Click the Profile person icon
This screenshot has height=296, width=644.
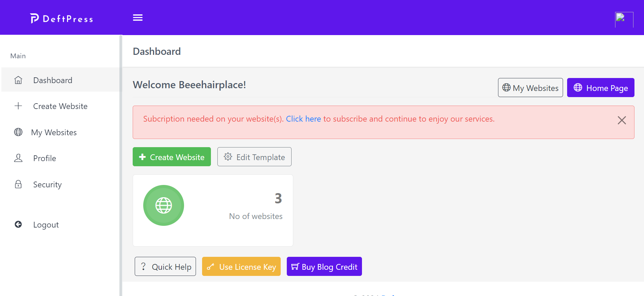[x=18, y=158]
